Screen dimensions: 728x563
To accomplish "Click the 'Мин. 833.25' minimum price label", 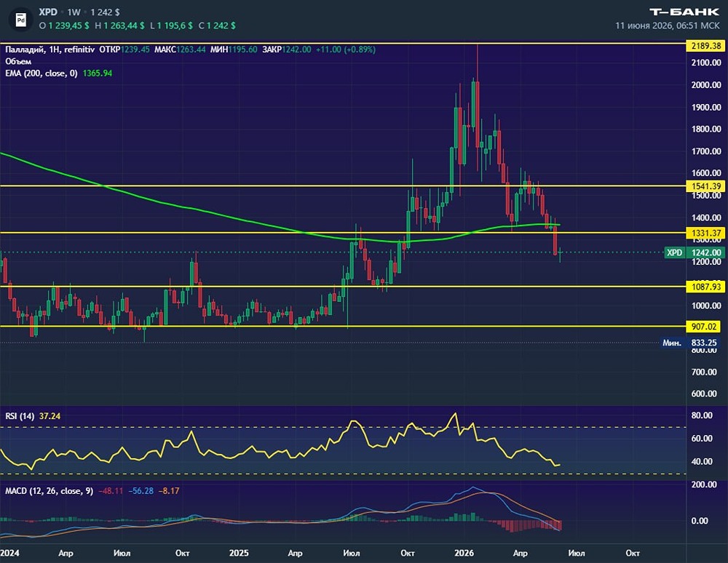I will pyautogui.click(x=689, y=343).
